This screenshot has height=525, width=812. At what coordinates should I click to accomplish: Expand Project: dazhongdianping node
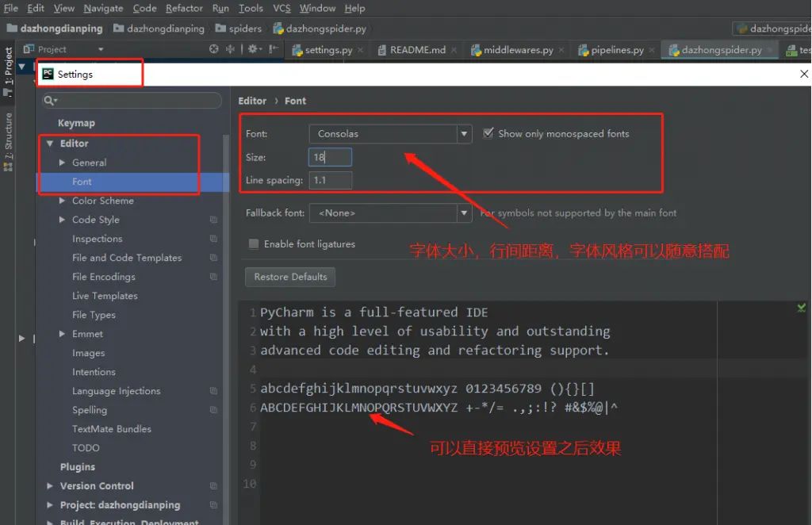[50, 505]
